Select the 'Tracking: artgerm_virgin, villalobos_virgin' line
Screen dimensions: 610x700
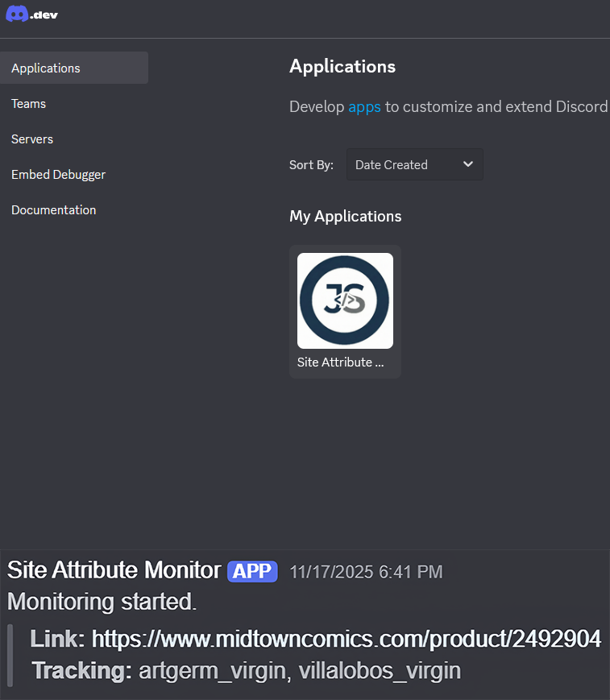point(246,670)
